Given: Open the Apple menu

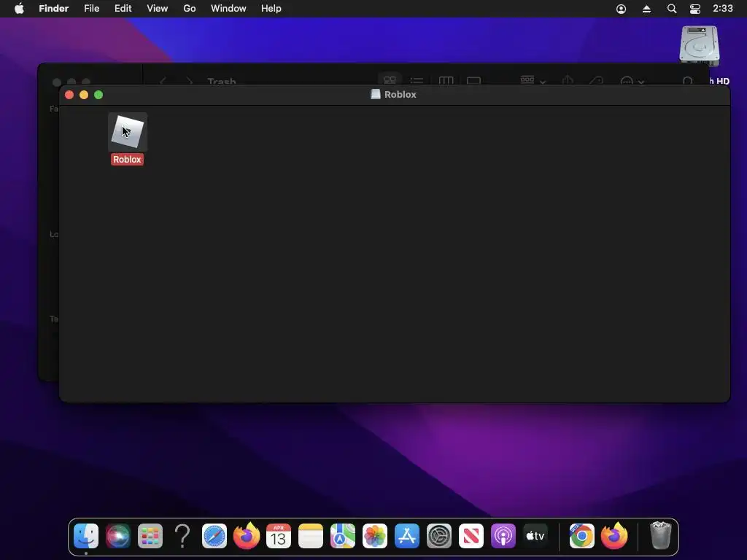Looking at the screenshot, I should (x=19, y=9).
